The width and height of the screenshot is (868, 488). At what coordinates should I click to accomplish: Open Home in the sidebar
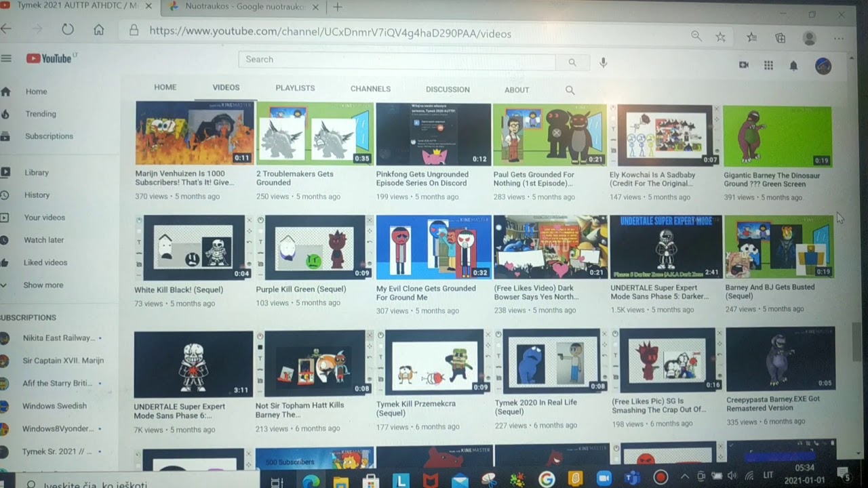tap(36, 91)
